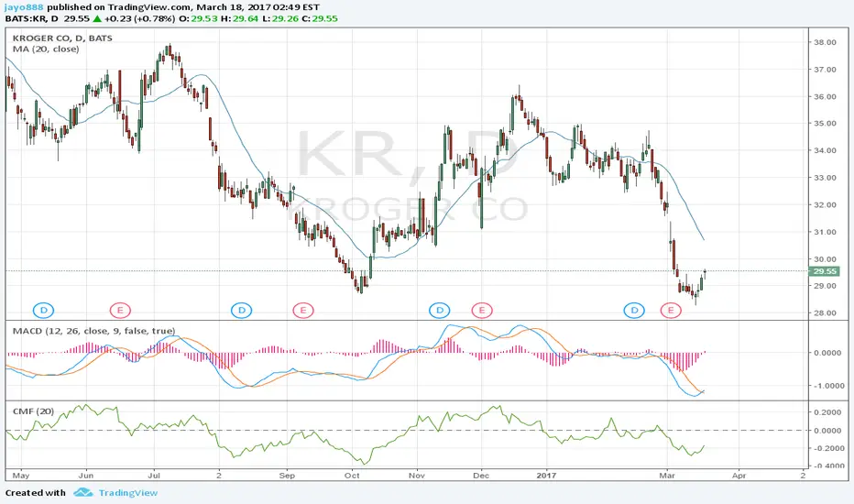Image resolution: width=854 pixels, height=504 pixels.
Task: Click the 2017 label on time axis
Action: pyautogui.click(x=546, y=476)
